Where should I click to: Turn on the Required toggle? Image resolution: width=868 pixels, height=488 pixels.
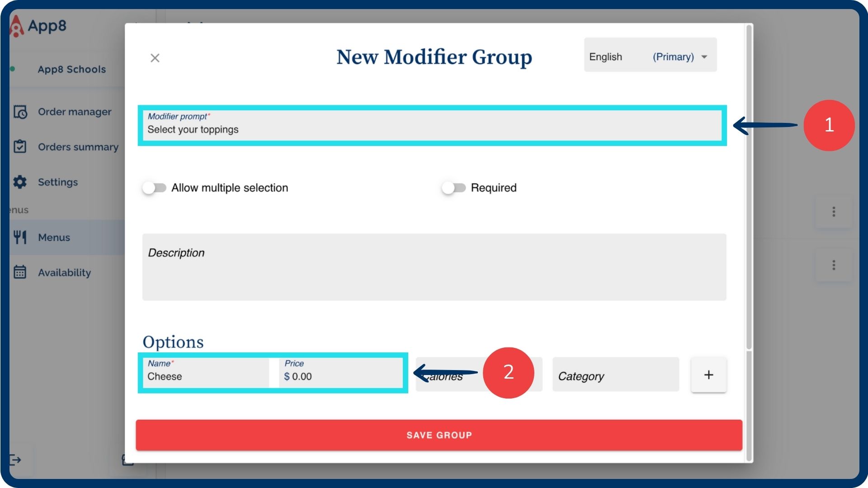coord(453,188)
